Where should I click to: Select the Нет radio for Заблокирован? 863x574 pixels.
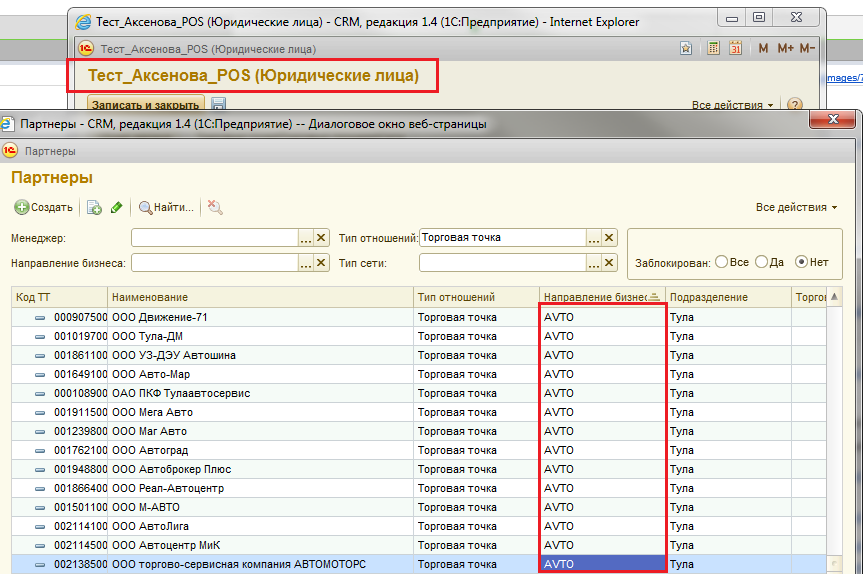(801, 262)
